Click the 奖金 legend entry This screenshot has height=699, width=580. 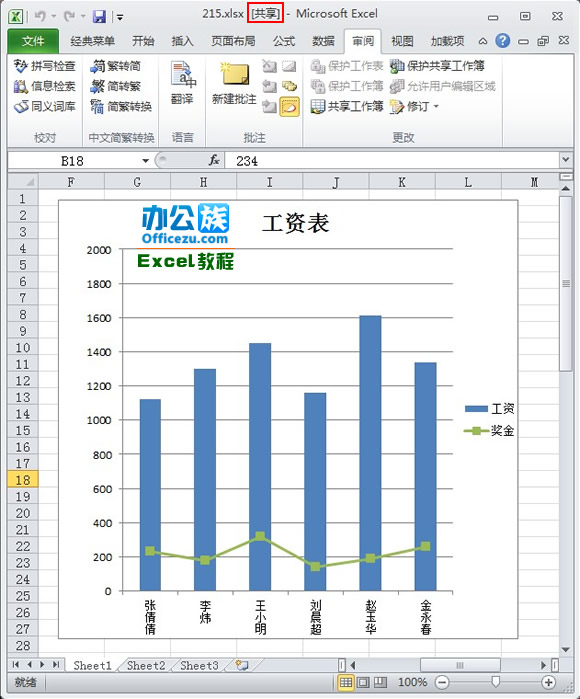(x=489, y=431)
